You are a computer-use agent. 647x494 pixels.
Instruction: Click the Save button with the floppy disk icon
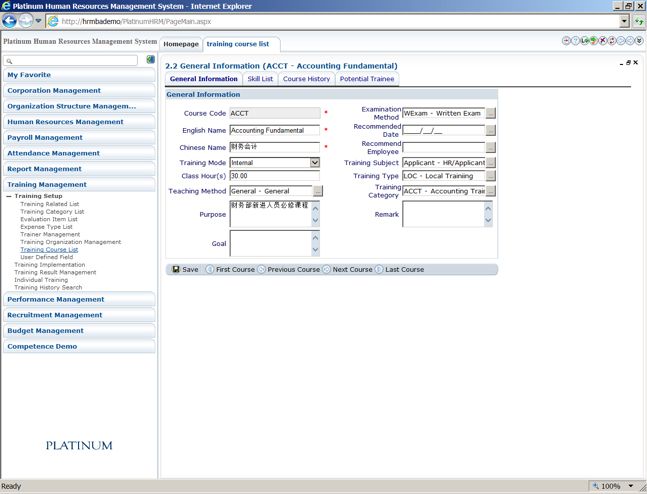tap(185, 269)
